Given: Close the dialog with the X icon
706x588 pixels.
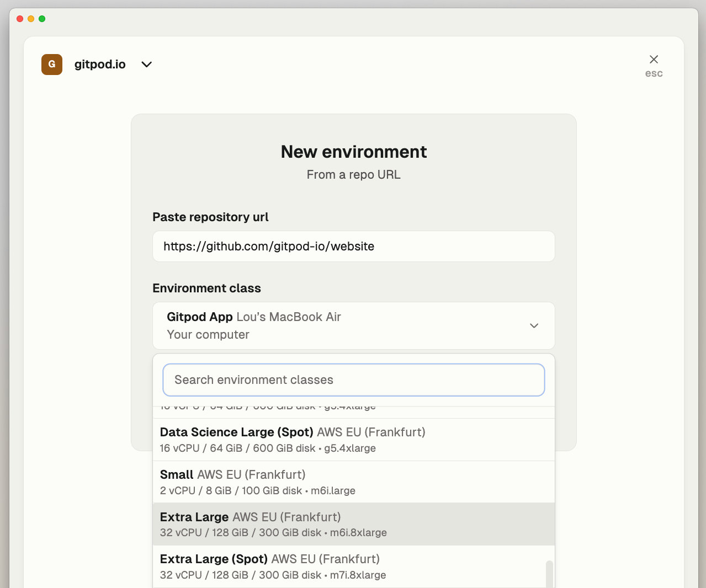Looking at the screenshot, I should click(654, 59).
